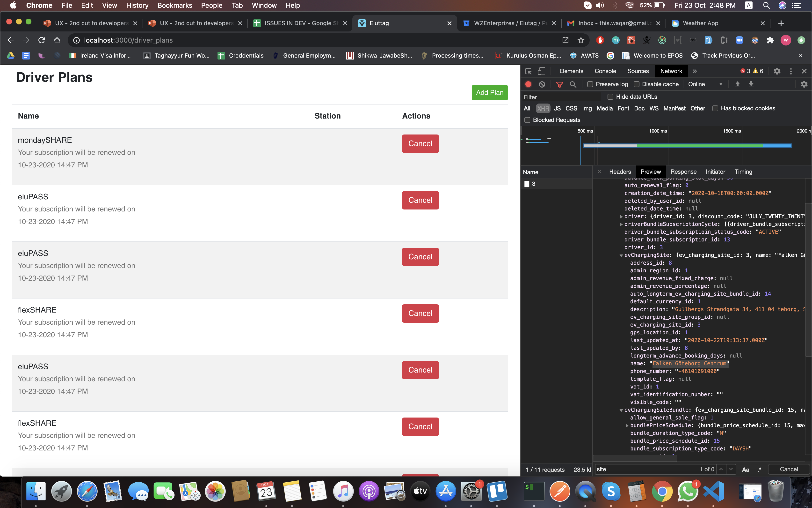This screenshot has height=508, width=812.
Task: Toggle the JS request type filter
Action: 557,109
